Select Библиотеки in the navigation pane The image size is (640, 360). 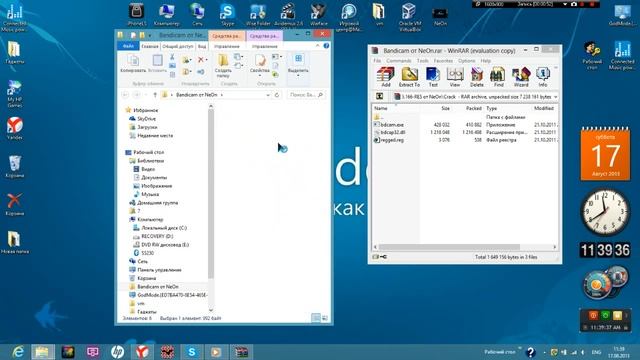[150, 161]
